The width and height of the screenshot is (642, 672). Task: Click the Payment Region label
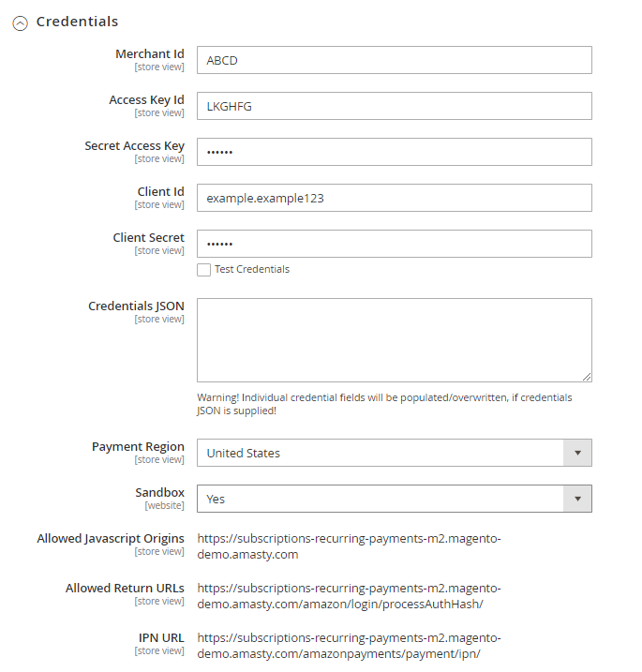click(138, 447)
